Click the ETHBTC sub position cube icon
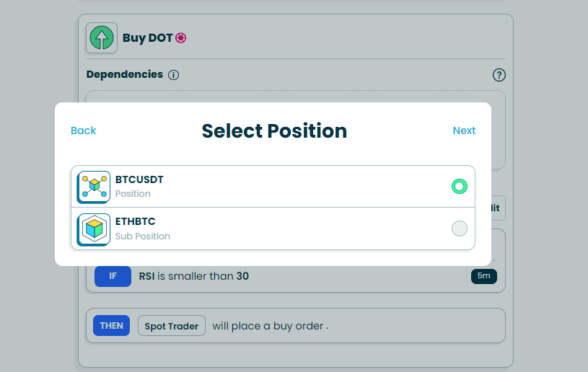This screenshot has width=588, height=372. coord(94,229)
